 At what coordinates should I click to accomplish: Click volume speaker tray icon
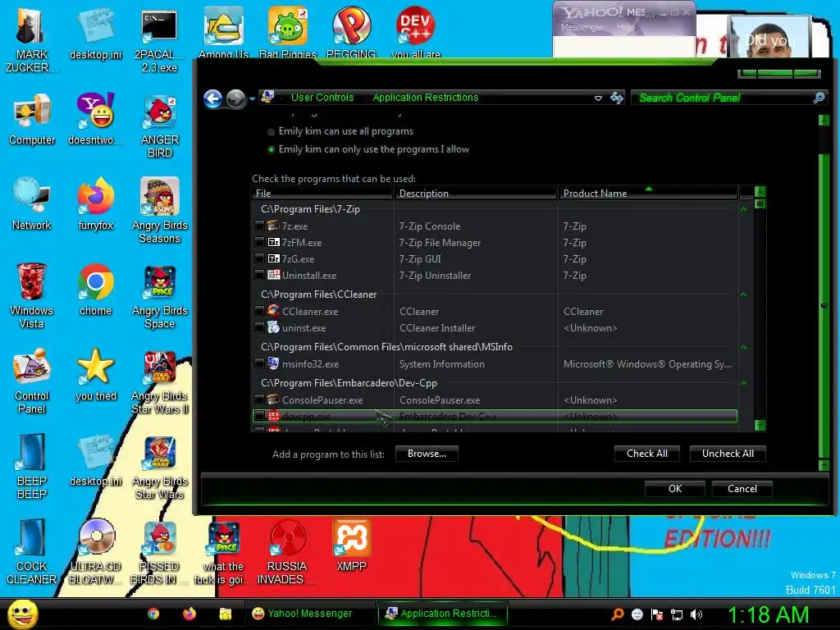pyautogui.click(x=696, y=614)
